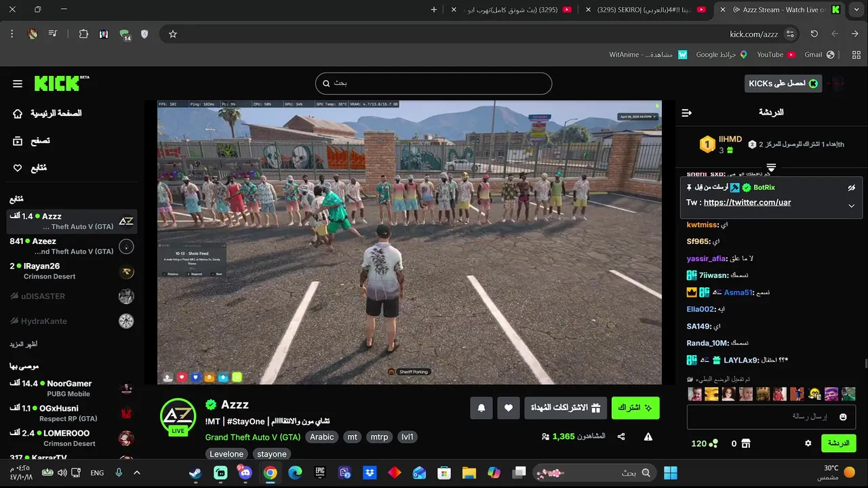Click the 120 Kicks balance icon
The height and width of the screenshot is (488, 868).
[x=713, y=444]
